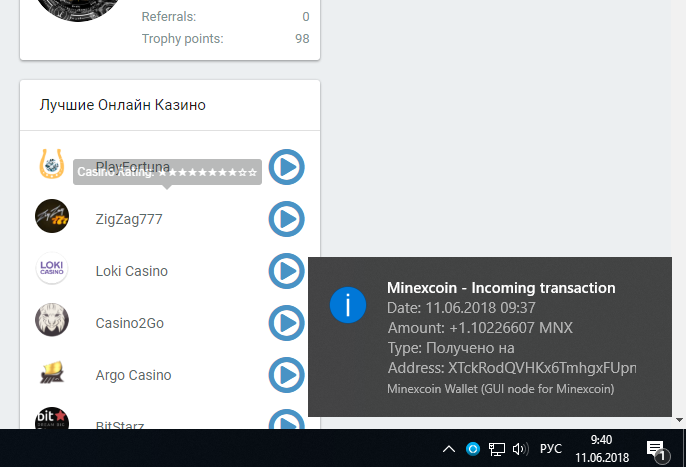Click the Argo Casino ship logo

(x=52, y=372)
